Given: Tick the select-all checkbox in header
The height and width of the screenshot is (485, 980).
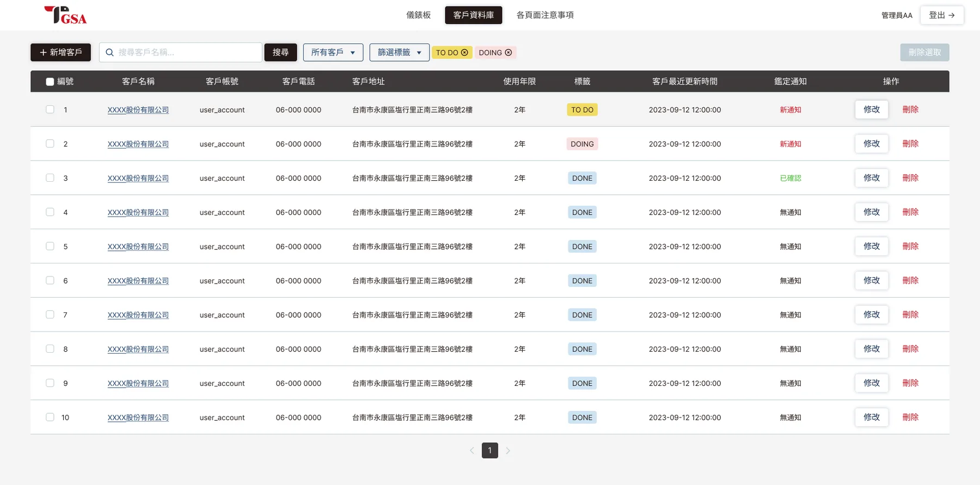Looking at the screenshot, I should coord(50,82).
